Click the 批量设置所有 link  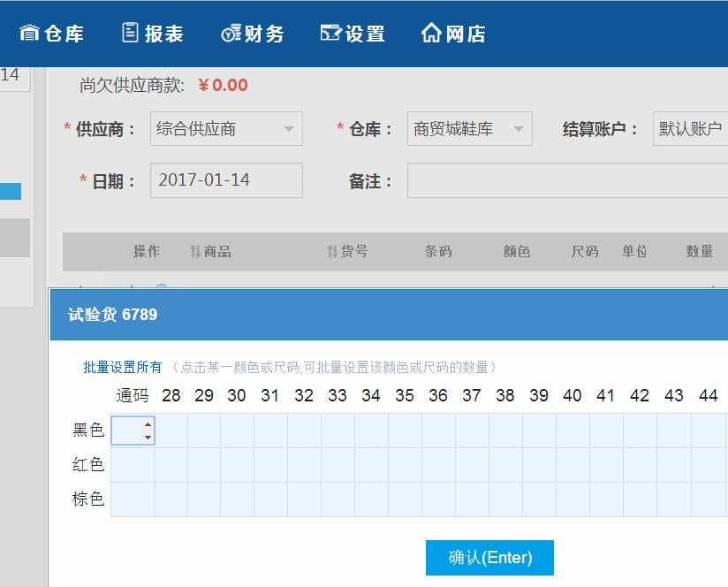click(x=123, y=367)
